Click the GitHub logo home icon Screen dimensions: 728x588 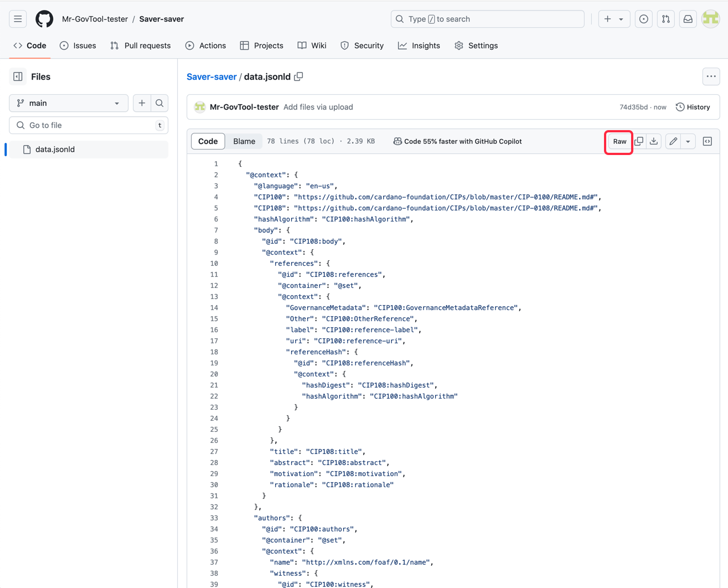tap(44, 19)
